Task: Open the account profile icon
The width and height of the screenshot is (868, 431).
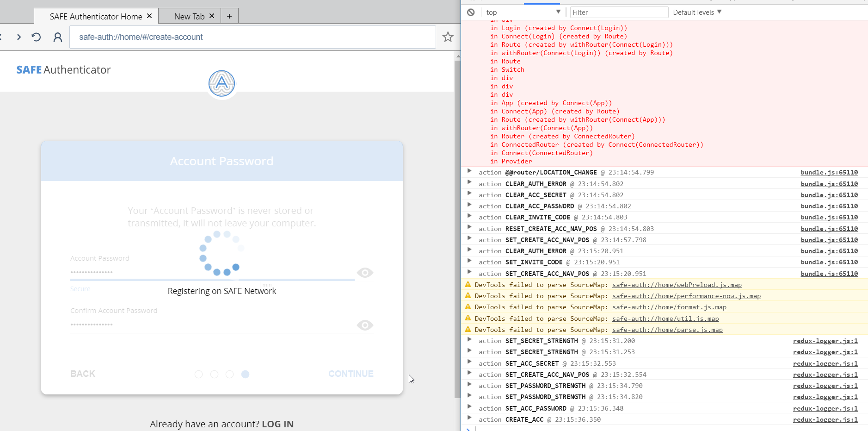Action: [x=58, y=37]
